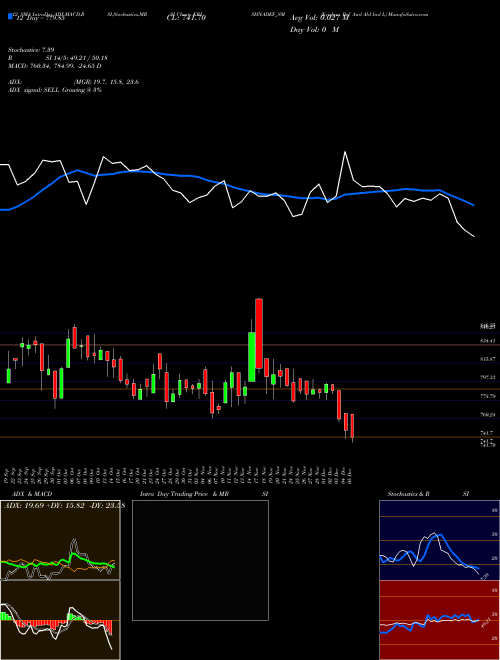500x660 pixels.
Task: Click the 'Day Vol: 0 M' text
Action: (314, 30)
